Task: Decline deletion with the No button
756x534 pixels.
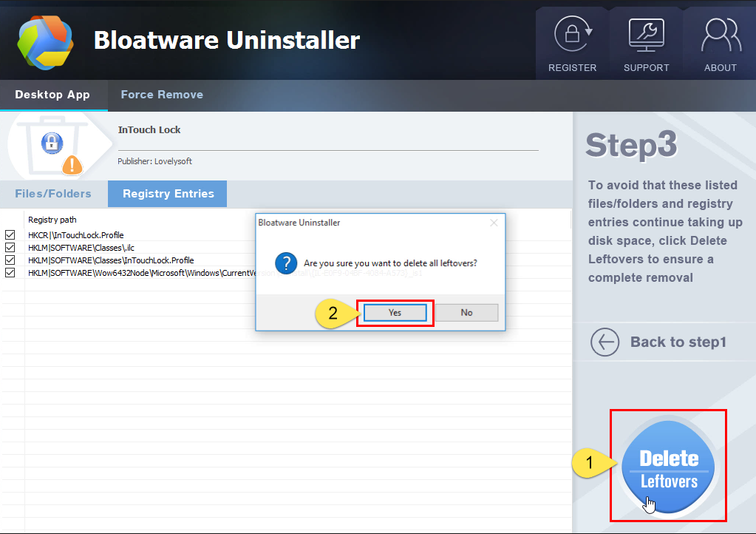Action: click(x=466, y=313)
